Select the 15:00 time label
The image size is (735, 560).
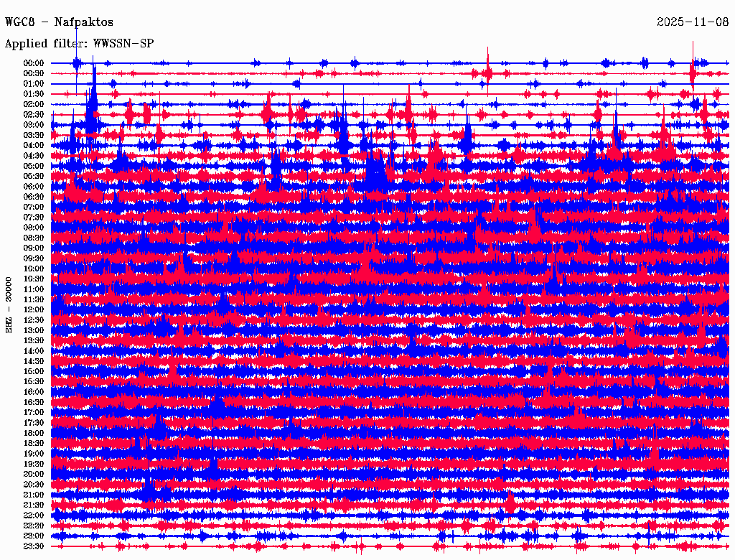(x=34, y=371)
